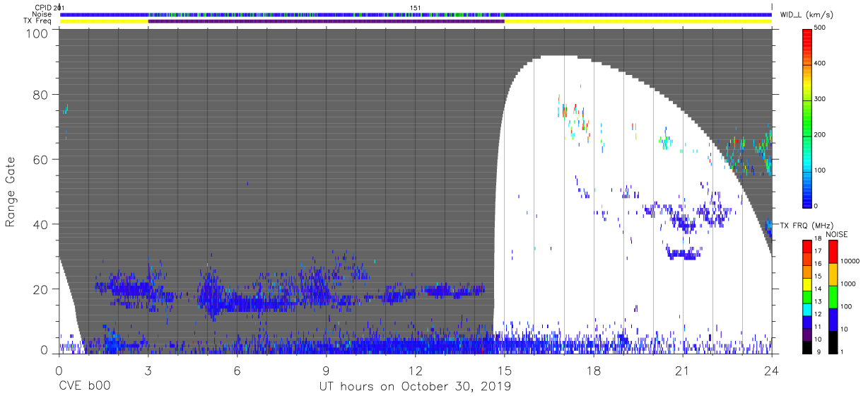Click the 9 tick on the TX FRQ legend
This screenshot has width=868, height=401.
(819, 351)
